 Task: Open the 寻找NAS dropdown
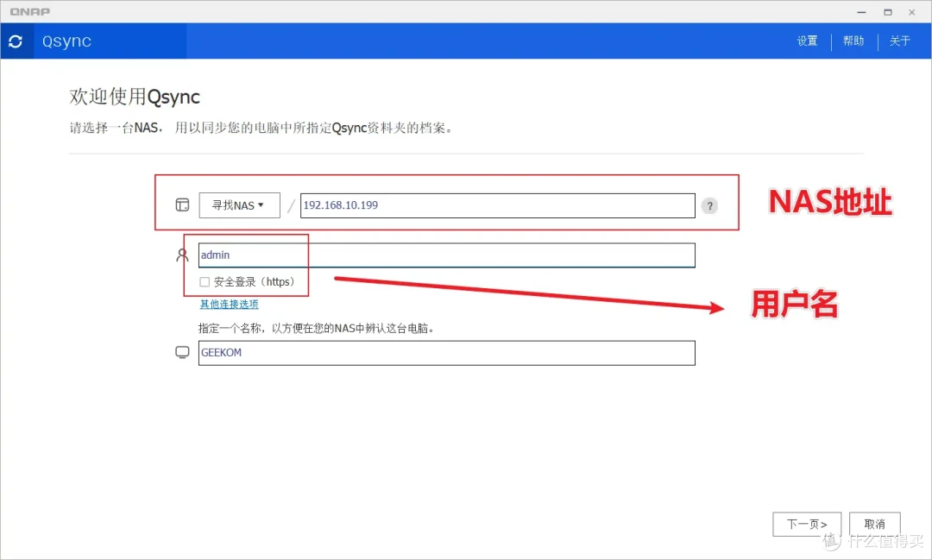point(240,205)
